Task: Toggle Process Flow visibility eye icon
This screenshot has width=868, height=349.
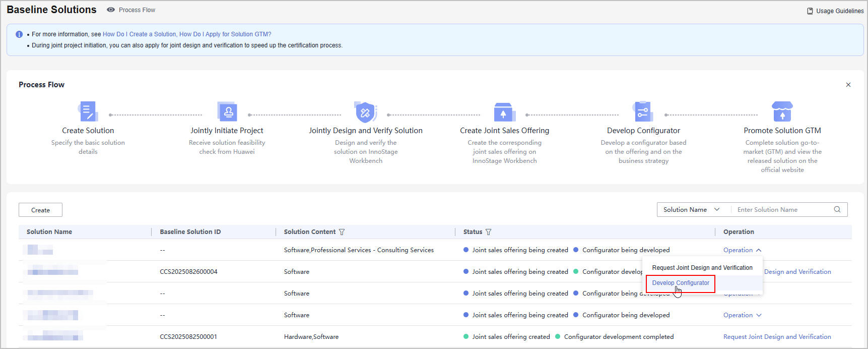Action: coord(111,10)
